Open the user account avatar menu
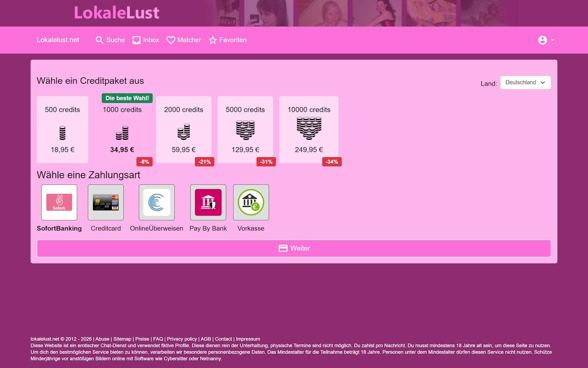588x368 pixels. 543,40
